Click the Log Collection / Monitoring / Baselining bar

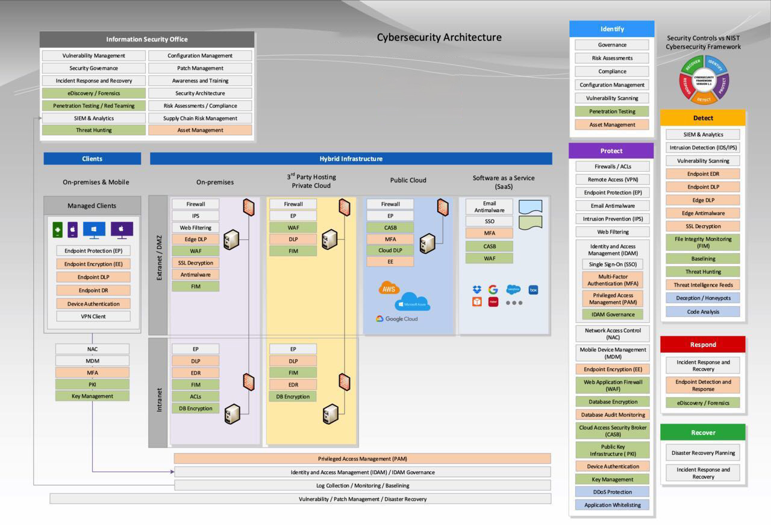pyautogui.click(x=362, y=486)
